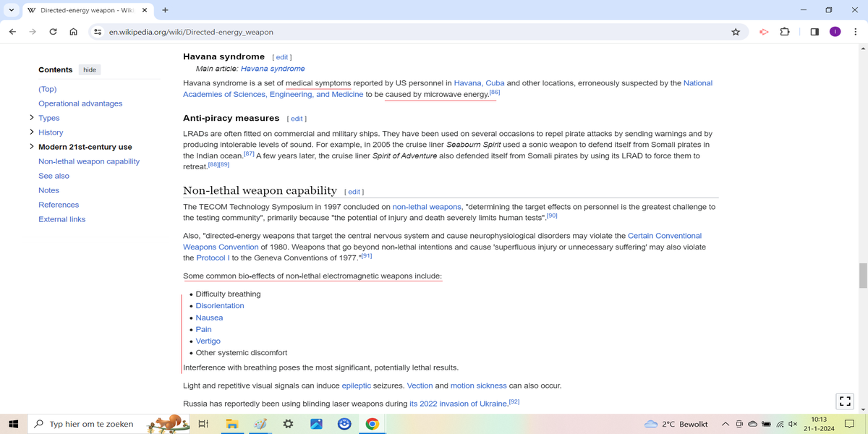Go to Operational advantages in Contents

pos(80,103)
